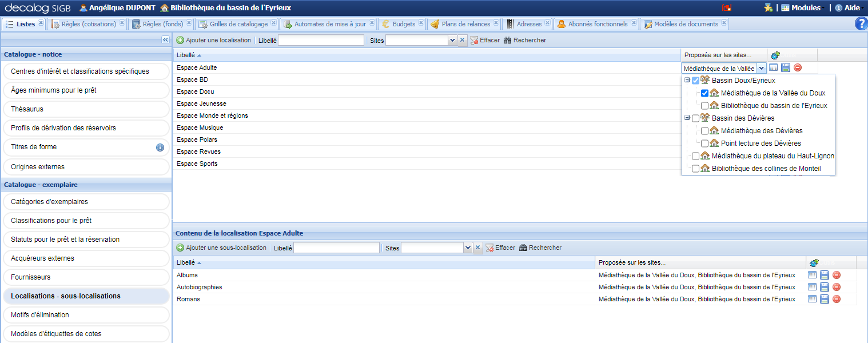This screenshot has width=868, height=343.
Task: Click the red delete icon for Albums row
Action: point(837,275)
